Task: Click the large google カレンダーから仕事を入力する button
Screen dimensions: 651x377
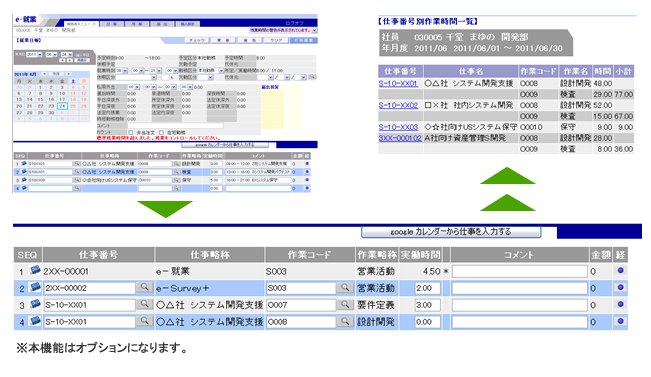Action: coord(451,232)
